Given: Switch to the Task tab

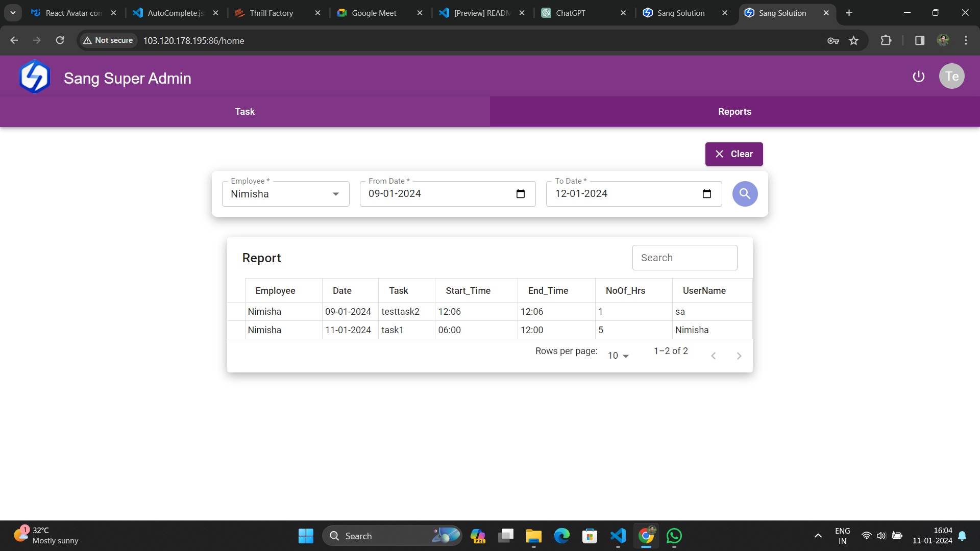Looking at the screenshot, I should (244, 112).
